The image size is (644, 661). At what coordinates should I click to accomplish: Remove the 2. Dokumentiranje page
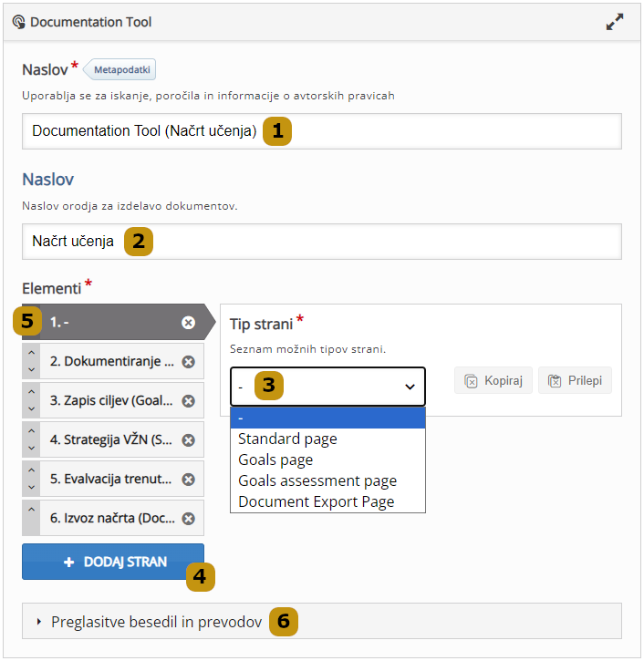(x=188, y=362)
